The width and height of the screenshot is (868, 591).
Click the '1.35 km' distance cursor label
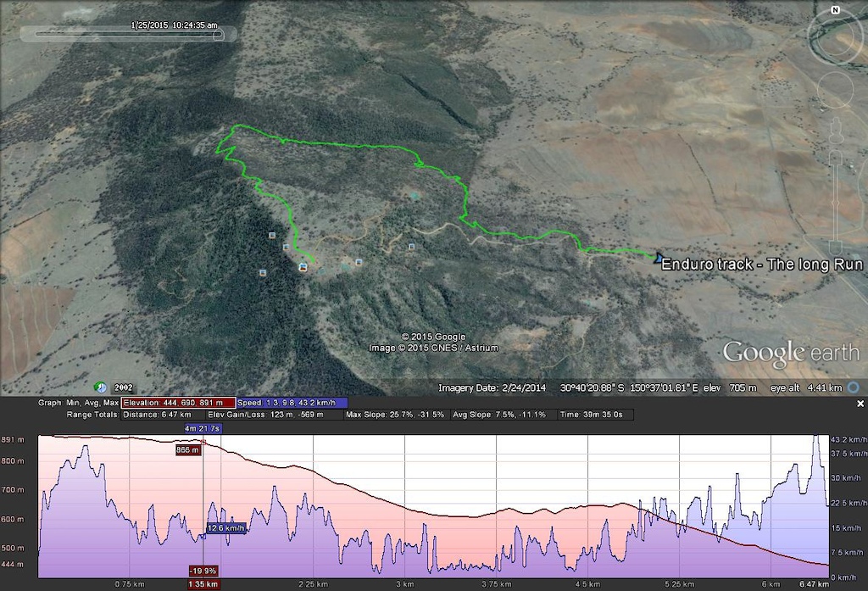tap(203, 584)
